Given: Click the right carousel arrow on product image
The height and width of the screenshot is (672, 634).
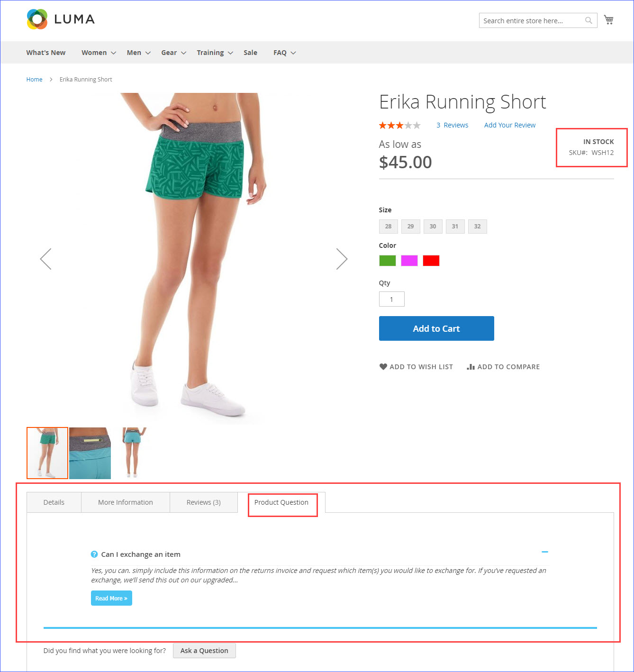Looking at the screenshot, I should [x=342, y=259].
